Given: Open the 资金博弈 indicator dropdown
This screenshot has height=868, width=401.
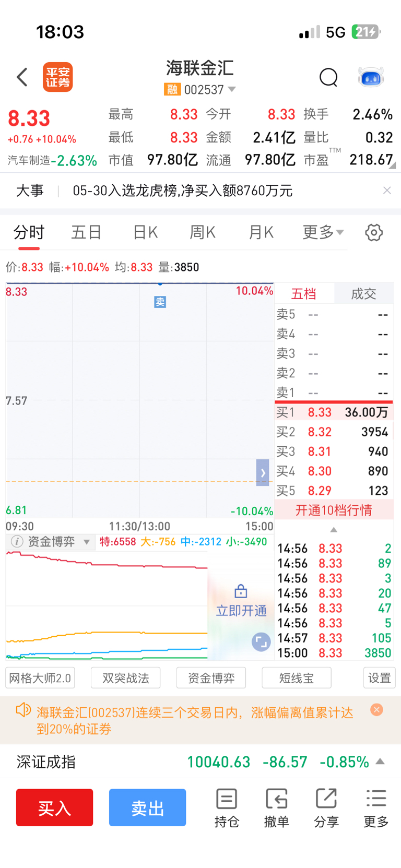Looking at the screenshot, I should (87, 542).
